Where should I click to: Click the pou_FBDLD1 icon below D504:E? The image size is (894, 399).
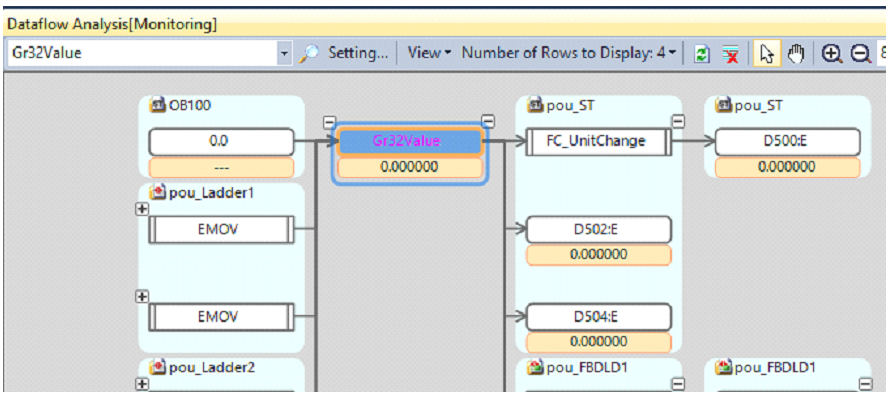pos(535,368)
